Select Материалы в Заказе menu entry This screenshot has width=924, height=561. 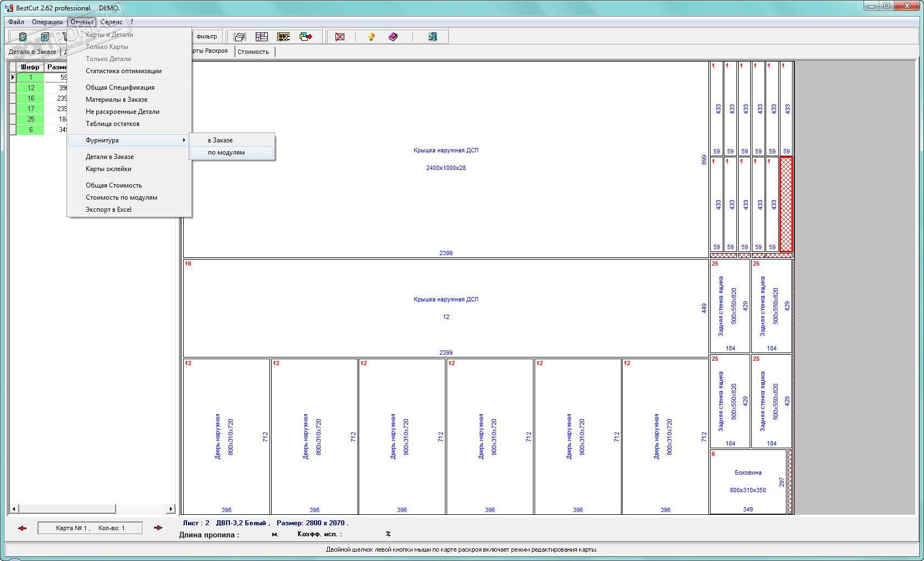(129, 100)
